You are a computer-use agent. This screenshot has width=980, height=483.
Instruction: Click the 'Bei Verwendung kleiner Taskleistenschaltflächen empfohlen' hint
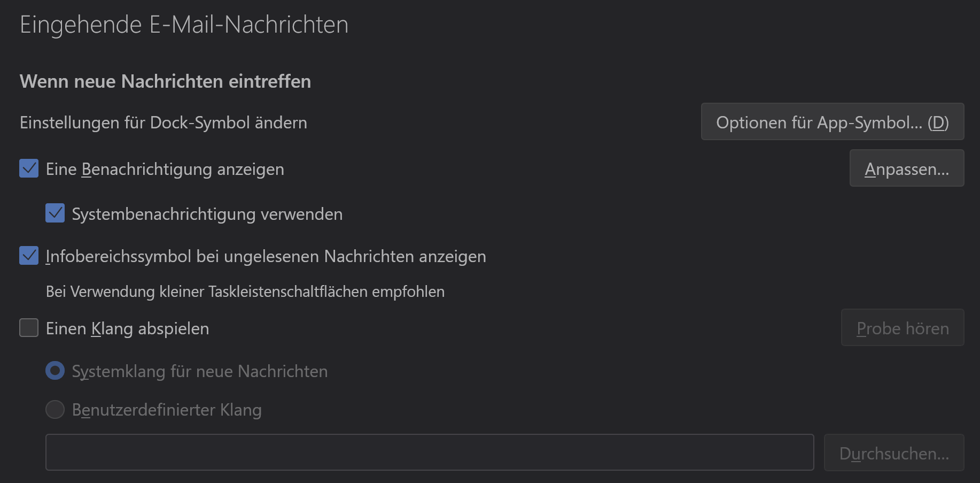(x=245, y=292)
